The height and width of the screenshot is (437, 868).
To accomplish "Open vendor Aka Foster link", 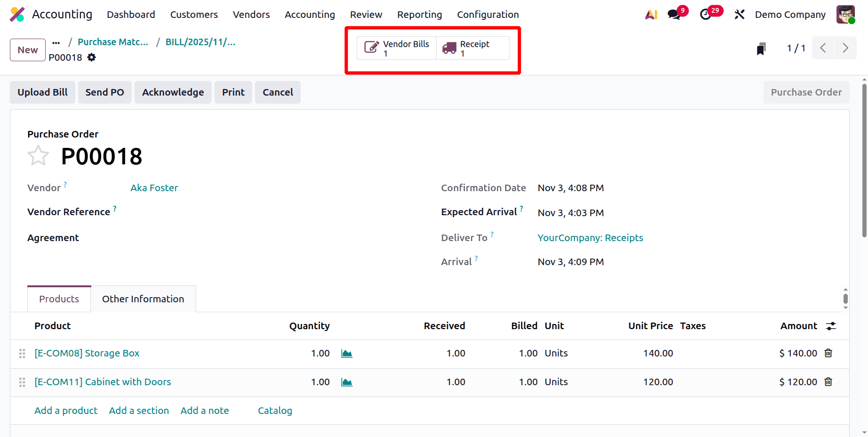I will (x=154, y=187).
